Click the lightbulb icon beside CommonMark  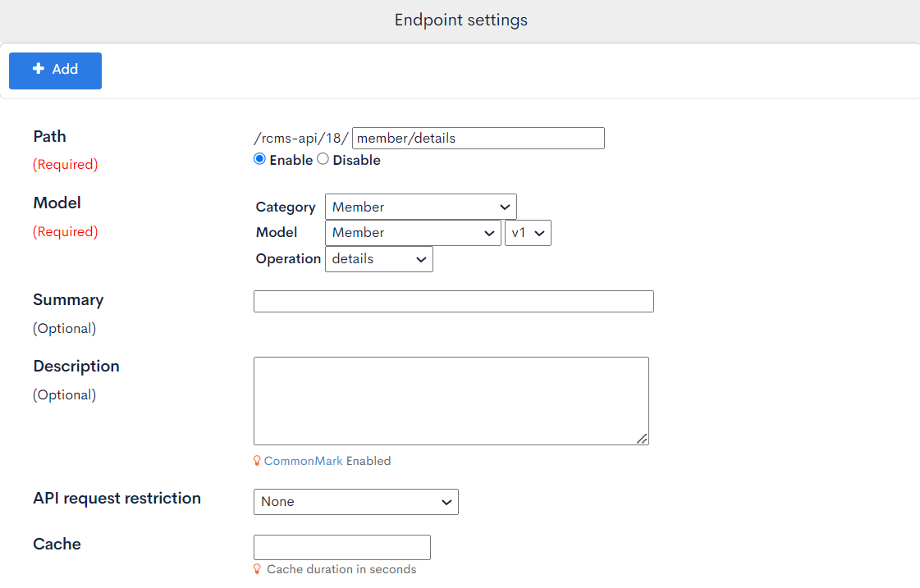(x=258, y=461)
